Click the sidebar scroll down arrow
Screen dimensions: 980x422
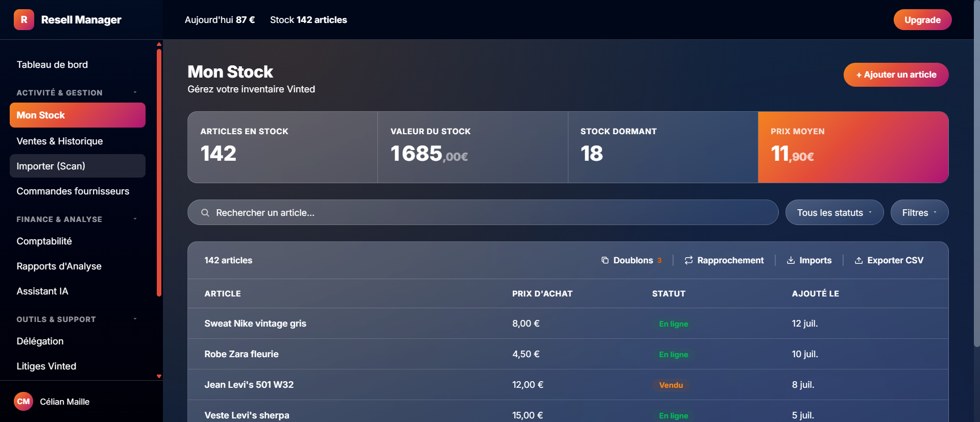pyautogui.click(x=159, y=376)
